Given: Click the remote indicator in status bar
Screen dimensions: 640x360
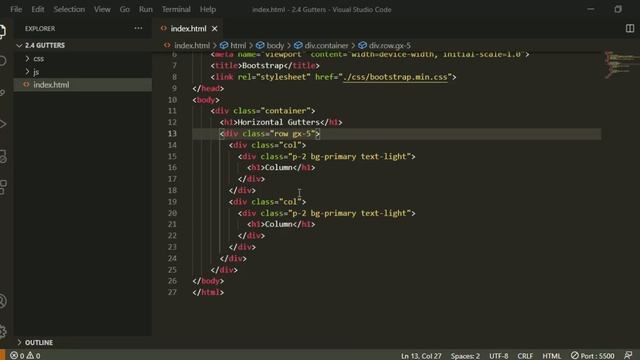Looking at the screenshot, I should point(2,355).
